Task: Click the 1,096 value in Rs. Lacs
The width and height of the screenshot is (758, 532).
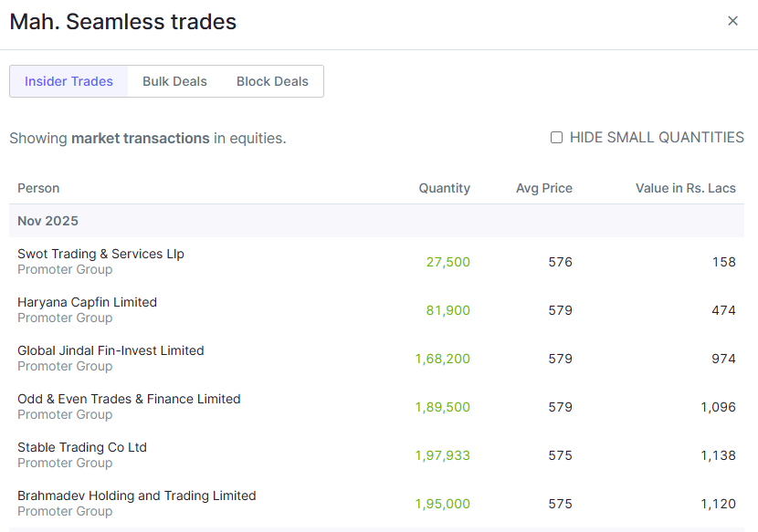Action: point(718,407)
